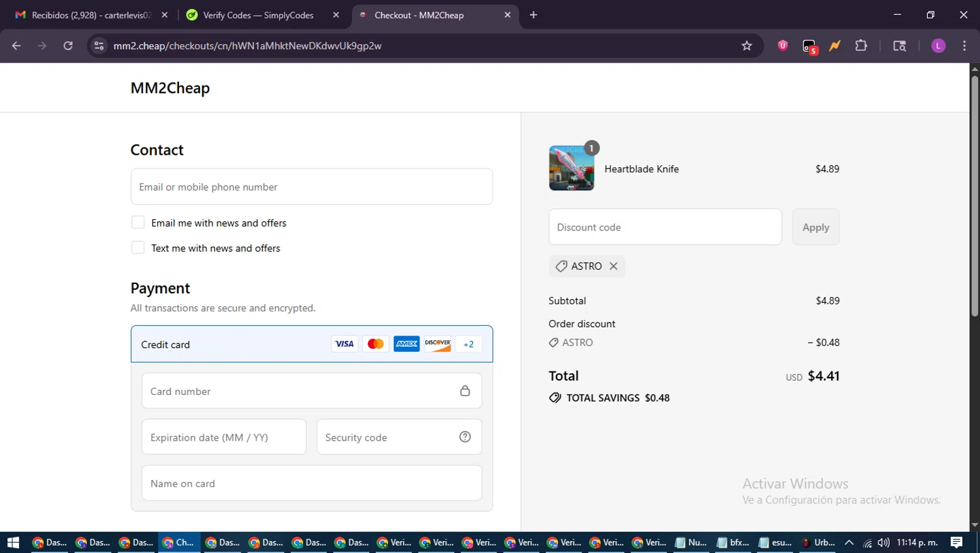980x553 pixels.
Task: Open the esu... Notepad taskbar item
Action: point(776,543)
